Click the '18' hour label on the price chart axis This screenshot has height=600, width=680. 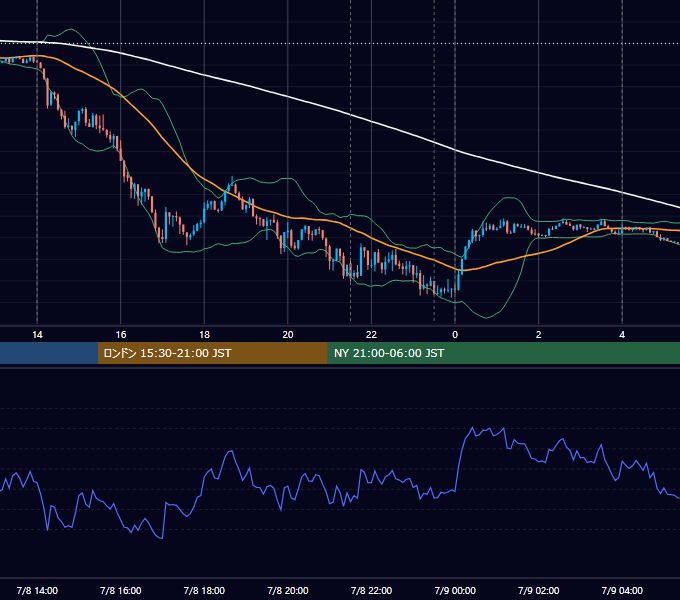click(204, 335)
